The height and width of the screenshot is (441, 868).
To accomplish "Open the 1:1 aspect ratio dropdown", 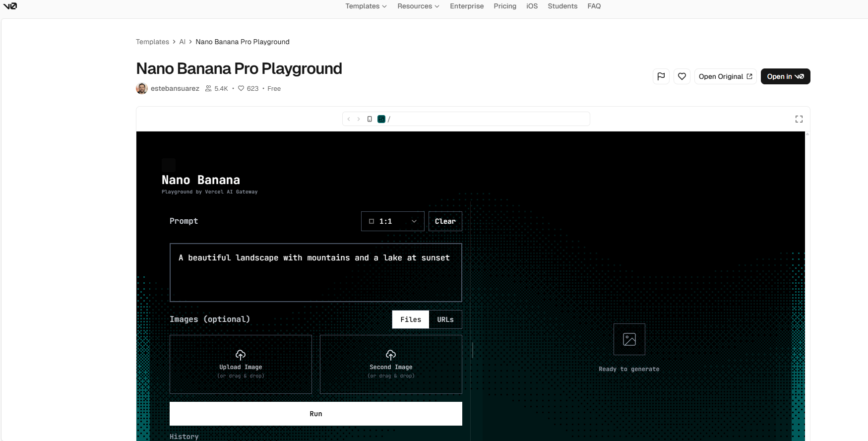I will point(393,221).
